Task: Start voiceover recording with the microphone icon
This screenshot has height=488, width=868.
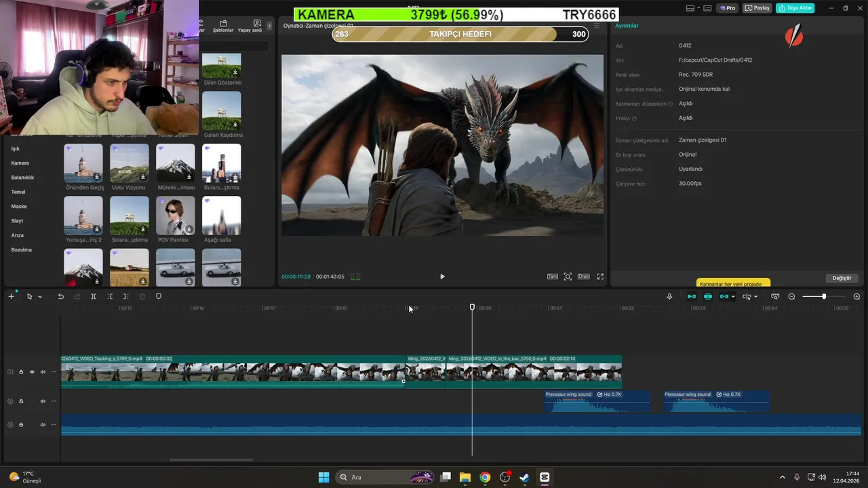Action: (x=669, y=296)
